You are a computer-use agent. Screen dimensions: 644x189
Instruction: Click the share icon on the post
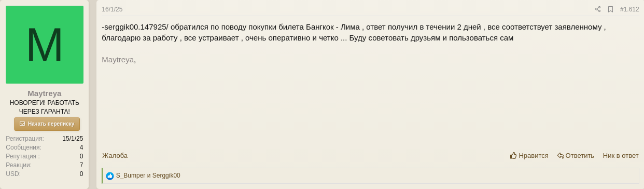click(x=597, y=9)
